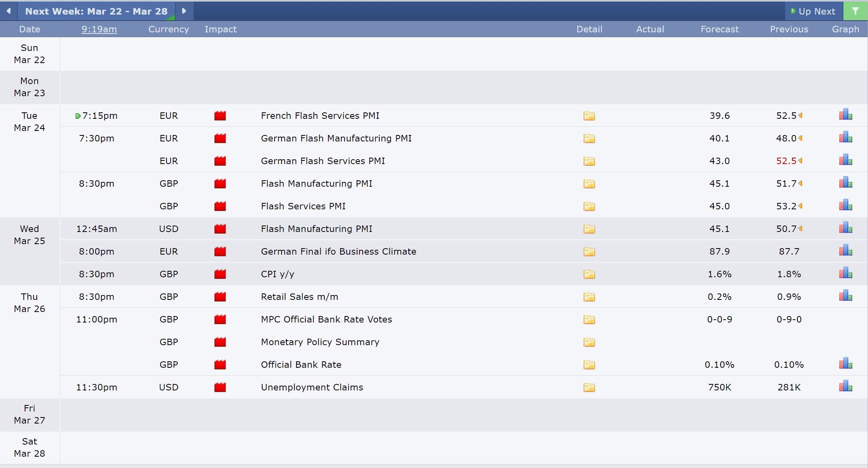Click red impact icon for Monetary Policy Summary

pyautogui.click(x=220, y=342)
